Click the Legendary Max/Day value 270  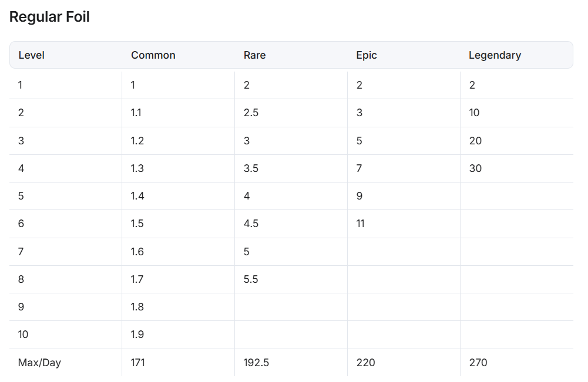click(478, 363)
